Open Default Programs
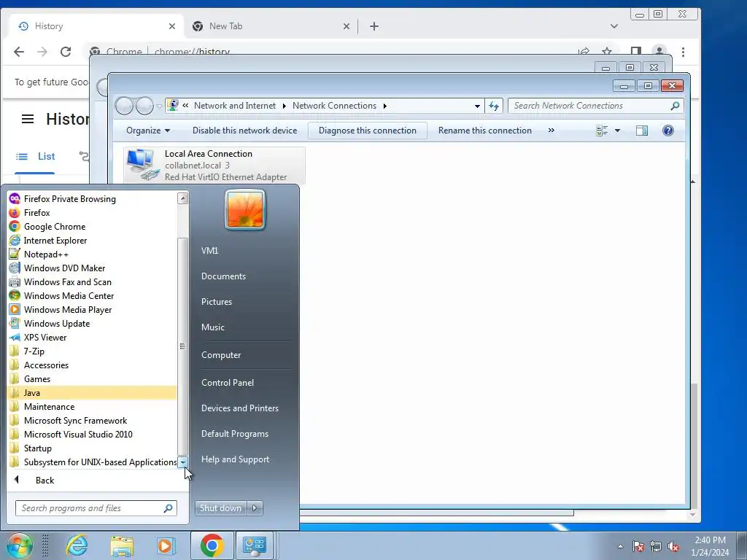Viewport: 747px width, 560px height. (x=234, y=434)
